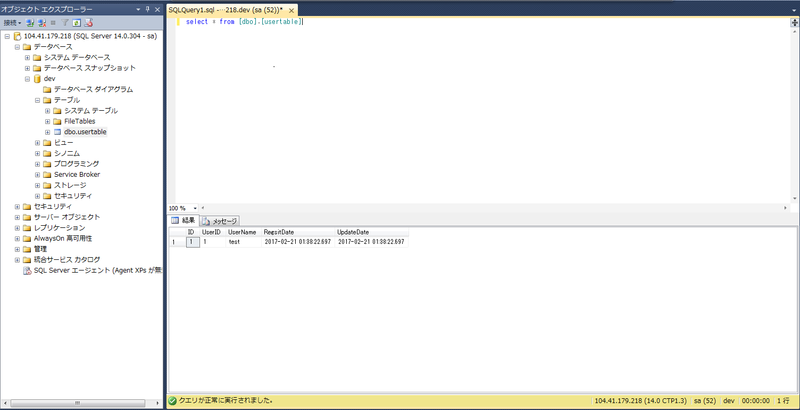Click the シノニム folder icon
This screenshot has height=410, width=800.
[47, 153]
